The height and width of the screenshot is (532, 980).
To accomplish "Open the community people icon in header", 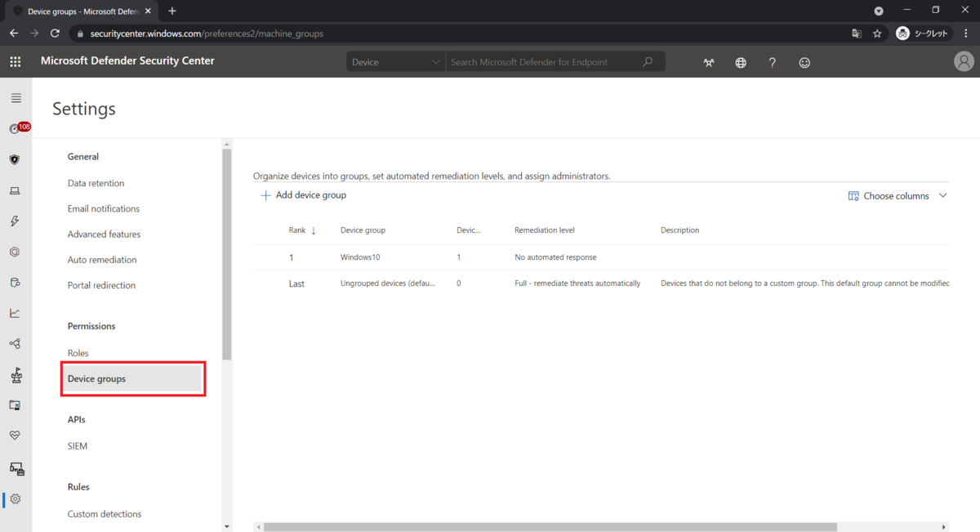I will (709, 62).
